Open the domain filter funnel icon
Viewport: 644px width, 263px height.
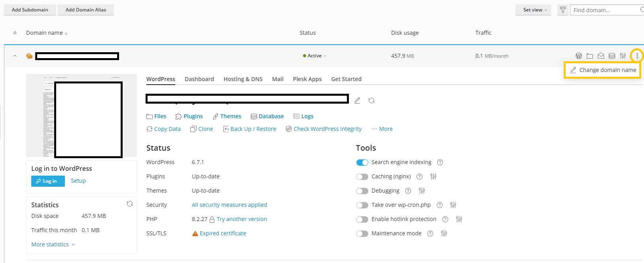coord(563,10)
